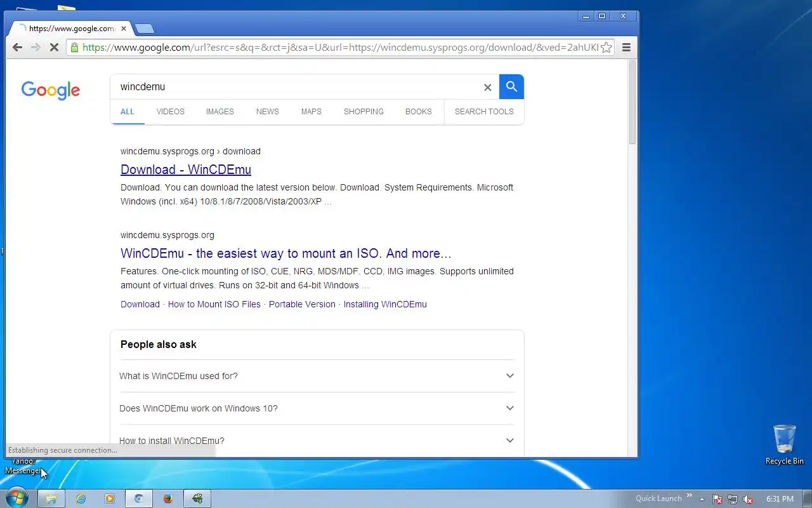Switch to the MAPS tab
Viewport: 812px width, 508px height.
(311, 112)
